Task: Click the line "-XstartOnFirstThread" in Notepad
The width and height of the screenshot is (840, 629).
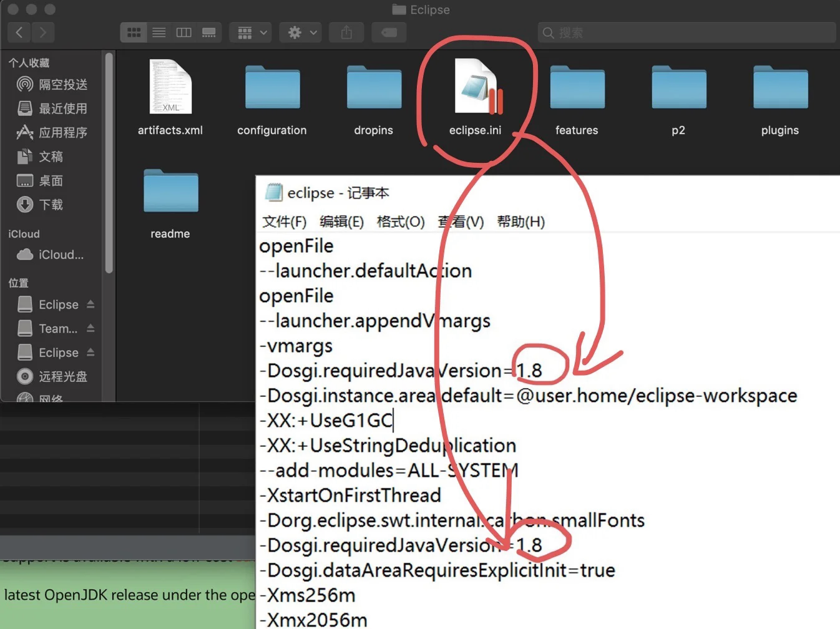Action: (x=350, y=495)
